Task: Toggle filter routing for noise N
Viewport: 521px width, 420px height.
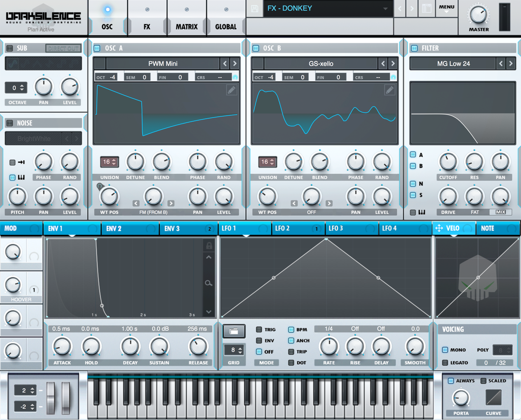Action: coord(413,183)
